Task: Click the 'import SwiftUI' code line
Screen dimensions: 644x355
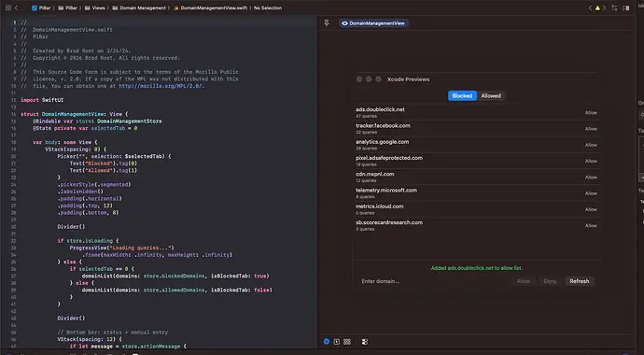Action: pyautogui.click(x=42, y=100)
